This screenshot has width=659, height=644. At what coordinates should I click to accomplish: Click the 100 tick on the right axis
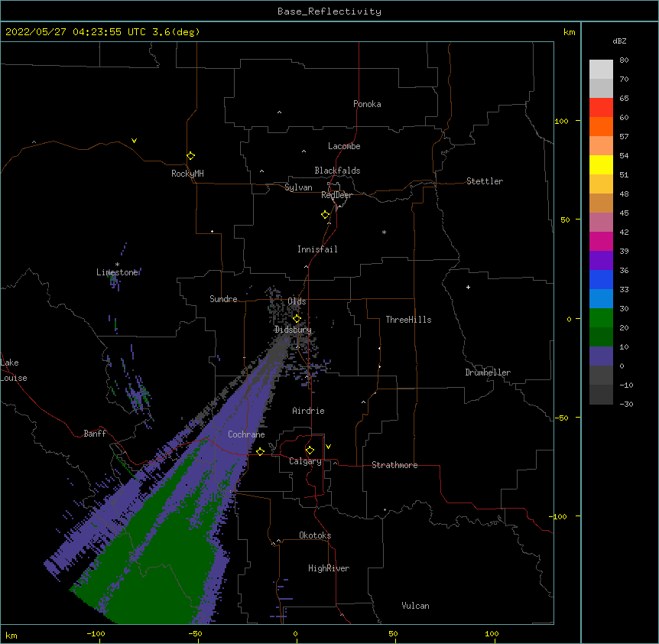[561, 121]
